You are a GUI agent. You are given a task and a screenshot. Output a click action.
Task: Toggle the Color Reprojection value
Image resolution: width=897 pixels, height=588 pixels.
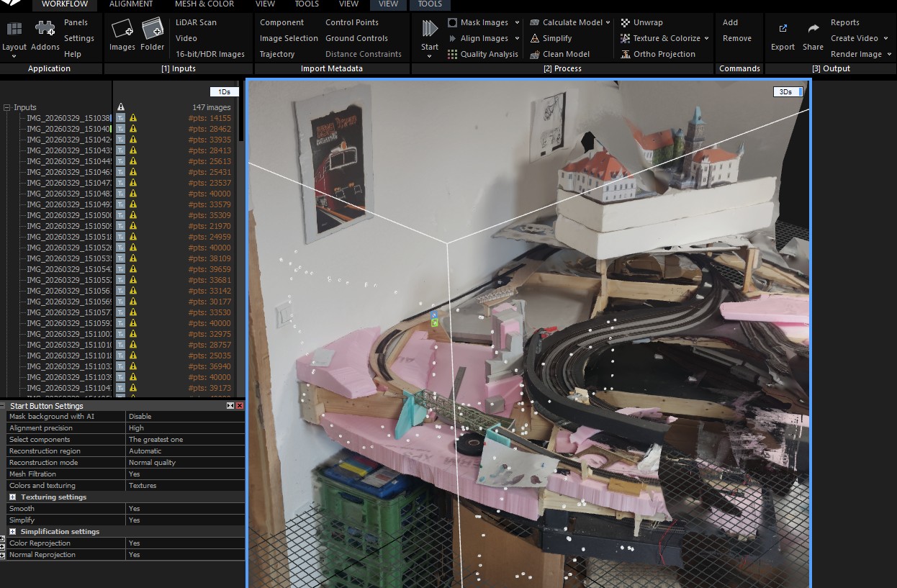coord(135,543)
